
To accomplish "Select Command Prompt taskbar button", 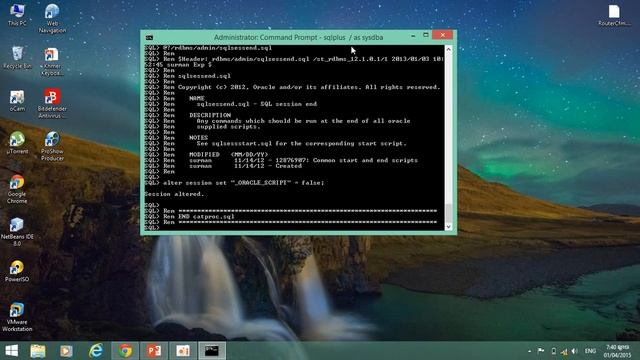I will tap(212, 351).
